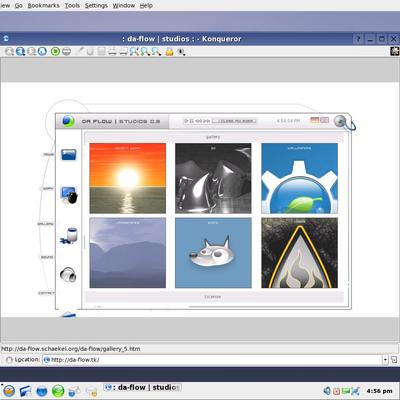Click the blue back-arrow toolbar icon
The image size is (400, 400).
coord(20,51)
